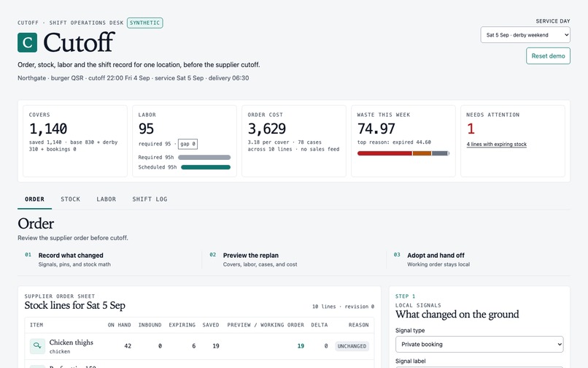Click step 01 Record what changed

(71, 256)
